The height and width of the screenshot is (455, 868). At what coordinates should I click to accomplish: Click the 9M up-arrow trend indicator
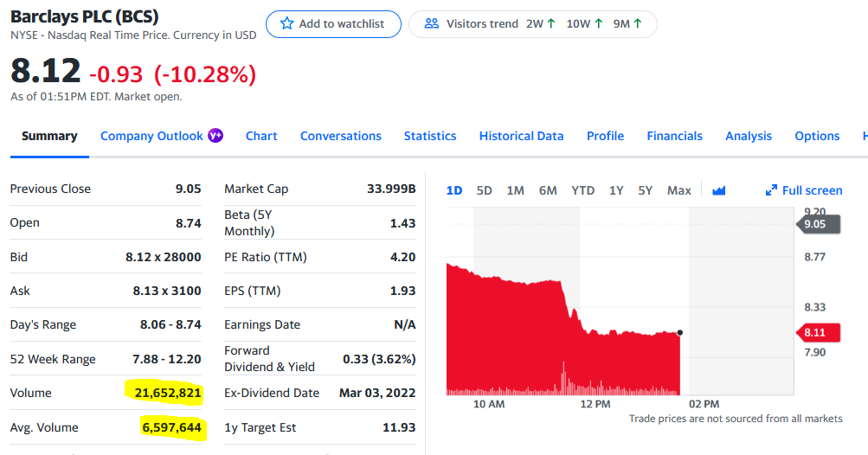[x=638, y=23]
